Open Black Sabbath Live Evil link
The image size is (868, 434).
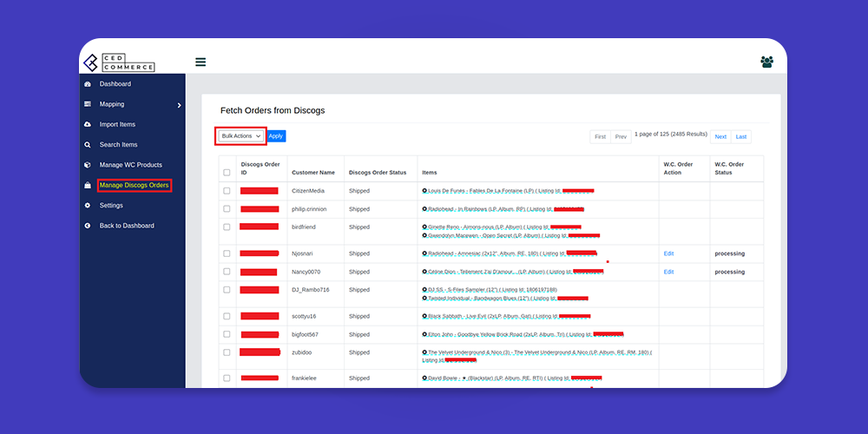[x=506, y=316]
